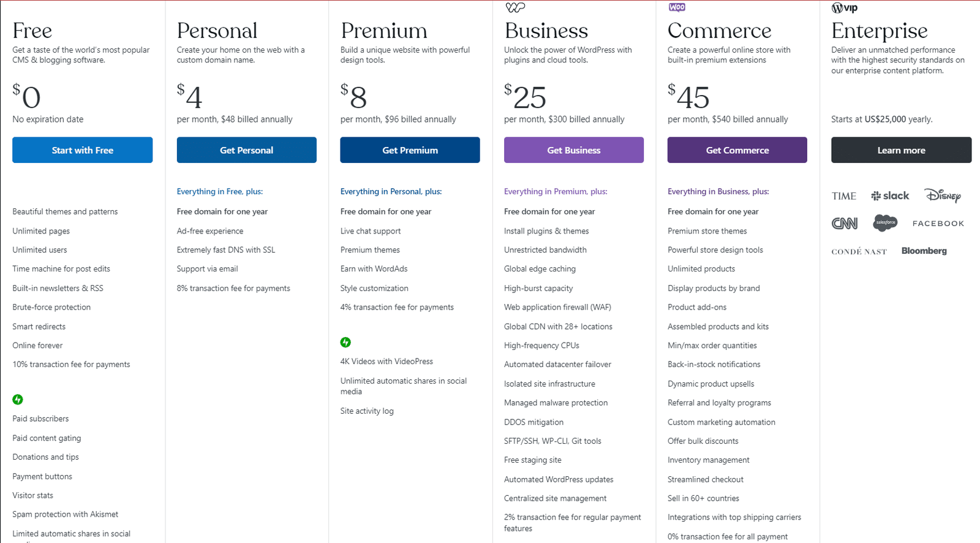Click the Condé Nast logo
Image resolution: width=980 pixels, height=543 pixels.
pyautogui.click(x=859, y=251)
